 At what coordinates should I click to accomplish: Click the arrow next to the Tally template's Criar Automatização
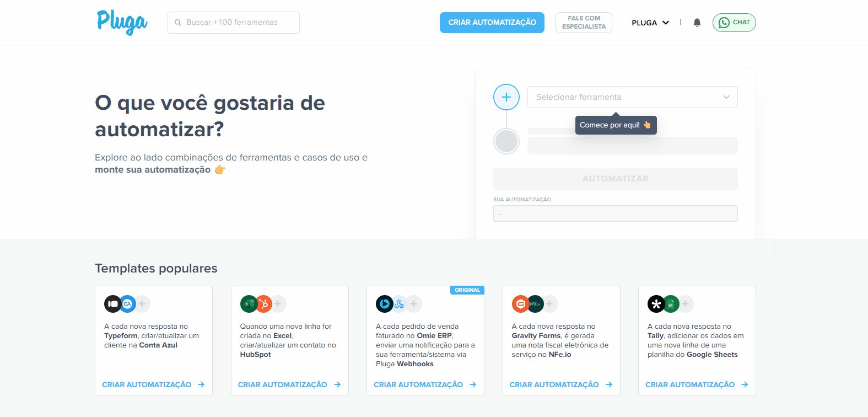pyautogui.click(x=745, y=384)
